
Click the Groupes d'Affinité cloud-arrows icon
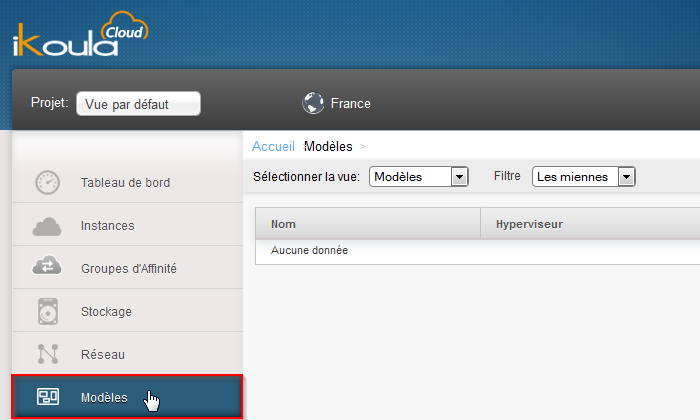[x=47, y=268]
